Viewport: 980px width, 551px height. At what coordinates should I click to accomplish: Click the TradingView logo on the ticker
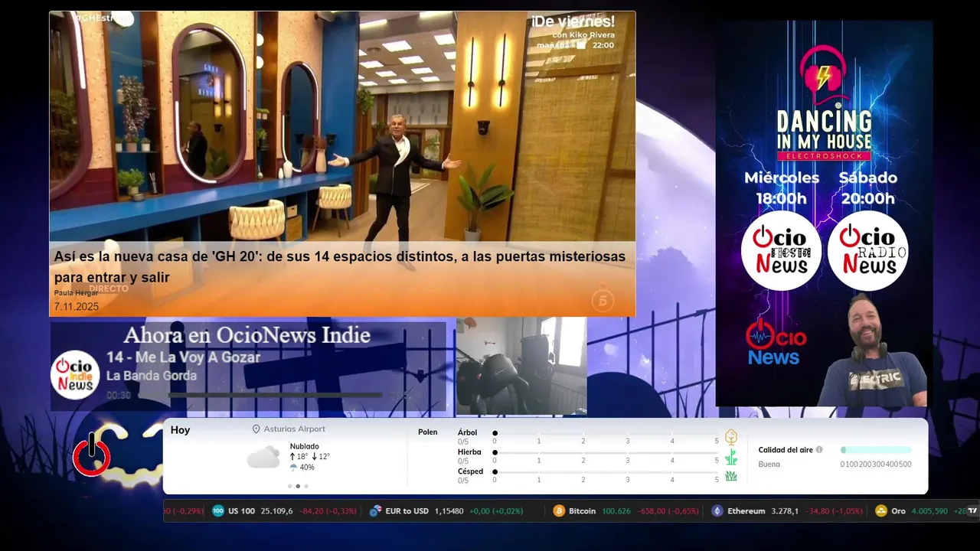[x=972, y=510]
